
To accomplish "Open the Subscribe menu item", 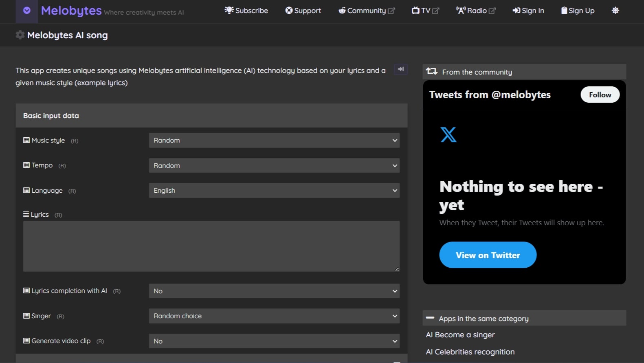I will point(246,11).
